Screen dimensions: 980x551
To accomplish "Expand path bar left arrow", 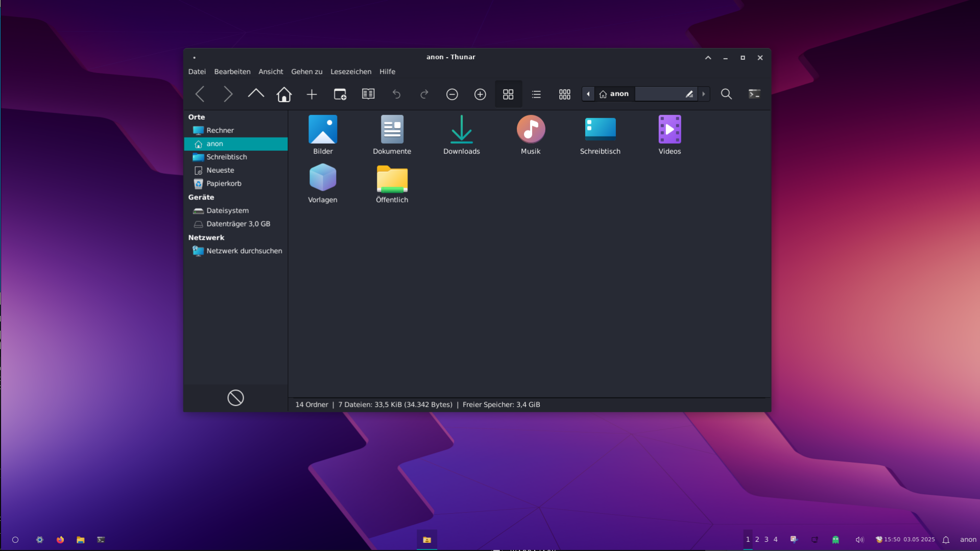I will coord(588,94).
